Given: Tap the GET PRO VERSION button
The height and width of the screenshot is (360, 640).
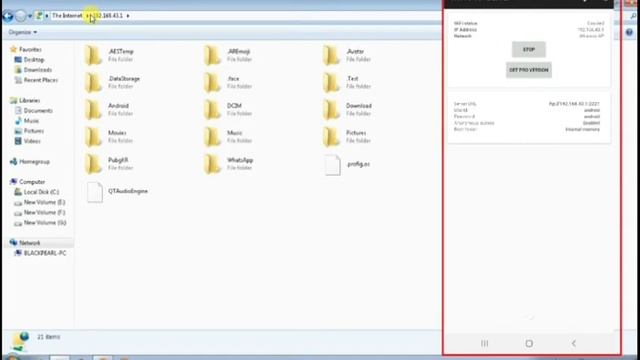Looking at the screenshot, I should 529,70.
